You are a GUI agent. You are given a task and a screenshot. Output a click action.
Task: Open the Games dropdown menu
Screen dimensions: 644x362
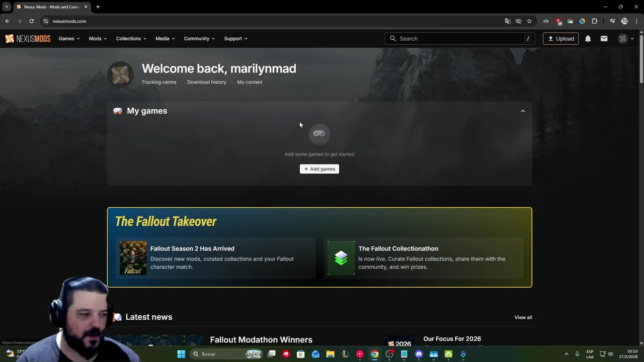69,39
